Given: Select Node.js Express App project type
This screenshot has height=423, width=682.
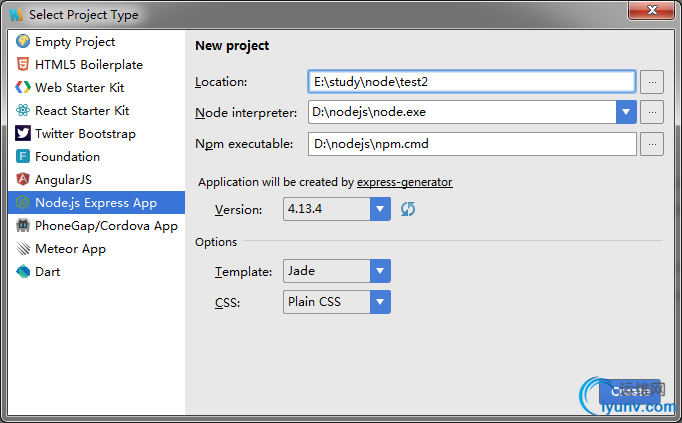Looking at the screenshot, I should pos(95,203).
